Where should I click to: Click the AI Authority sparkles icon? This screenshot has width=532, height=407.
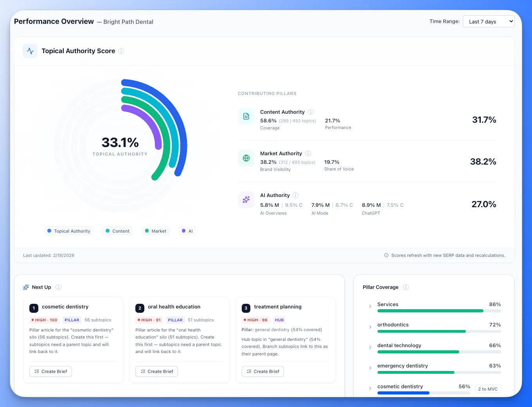[x=246, y=200]
